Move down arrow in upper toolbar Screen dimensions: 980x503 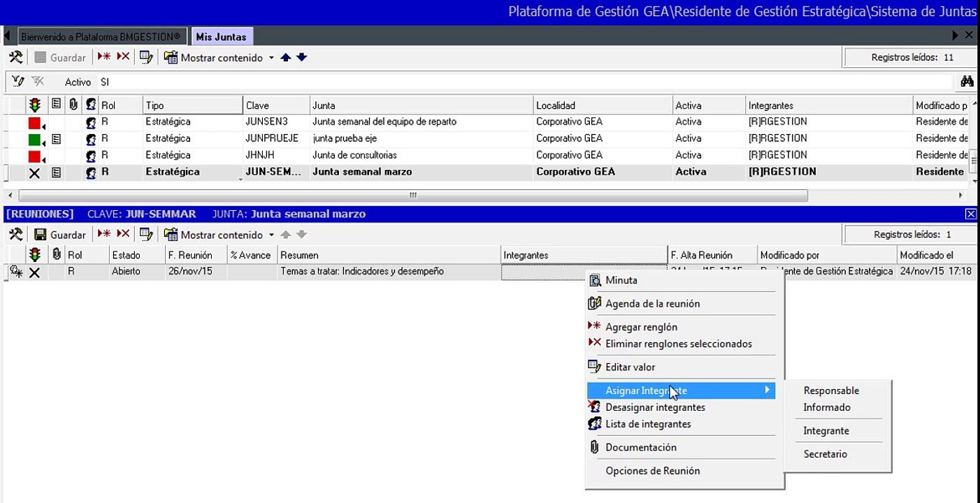point(302,57)
